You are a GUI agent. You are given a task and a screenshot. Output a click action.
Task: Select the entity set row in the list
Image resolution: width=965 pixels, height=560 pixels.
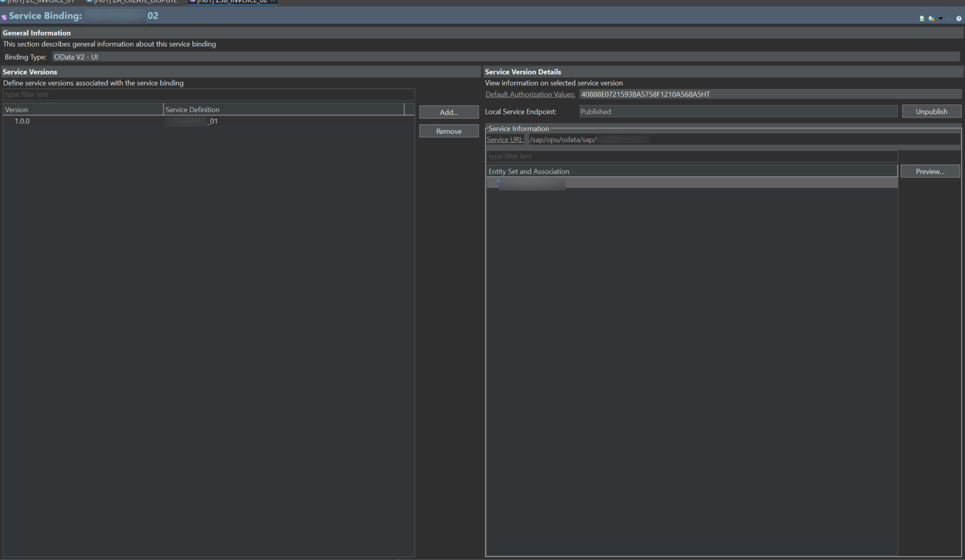click(531, 184)
